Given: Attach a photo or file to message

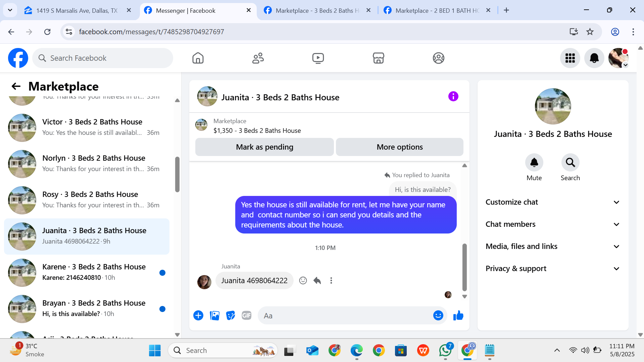Looking at the screenshot, I should 214,315.
